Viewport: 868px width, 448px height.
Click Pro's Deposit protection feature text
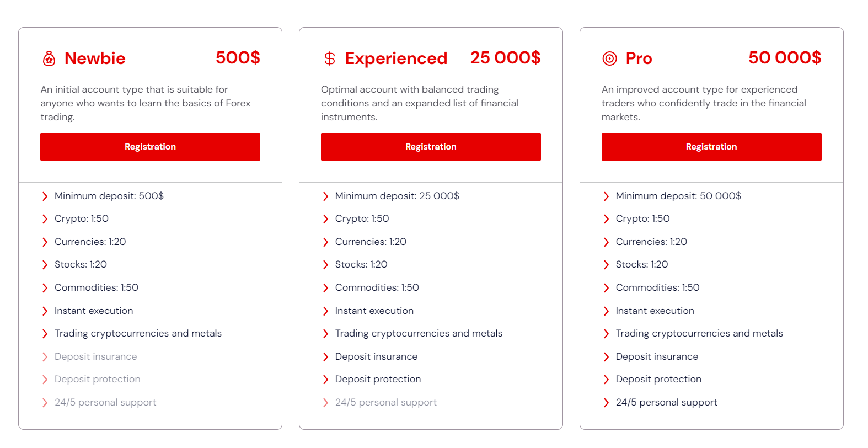(x=658, y=379)
